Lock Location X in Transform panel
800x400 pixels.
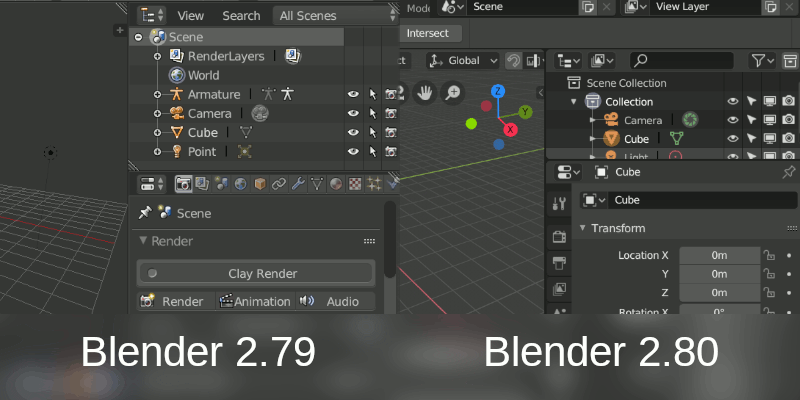coord(769,255)
